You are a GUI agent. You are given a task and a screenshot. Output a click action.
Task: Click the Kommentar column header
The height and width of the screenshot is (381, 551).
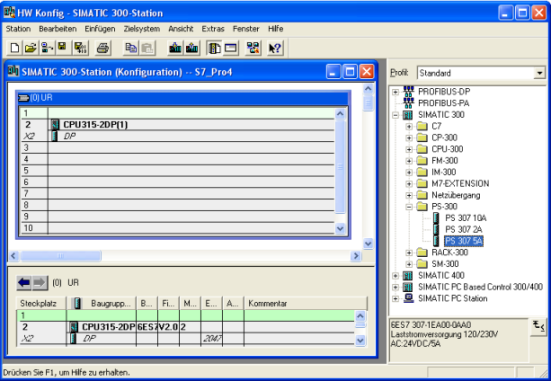pos(305,303)
